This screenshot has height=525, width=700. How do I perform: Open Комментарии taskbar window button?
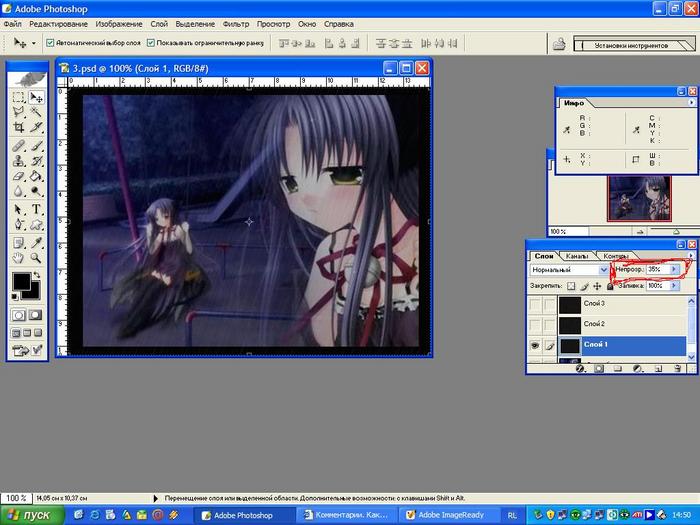pos(346,515)
